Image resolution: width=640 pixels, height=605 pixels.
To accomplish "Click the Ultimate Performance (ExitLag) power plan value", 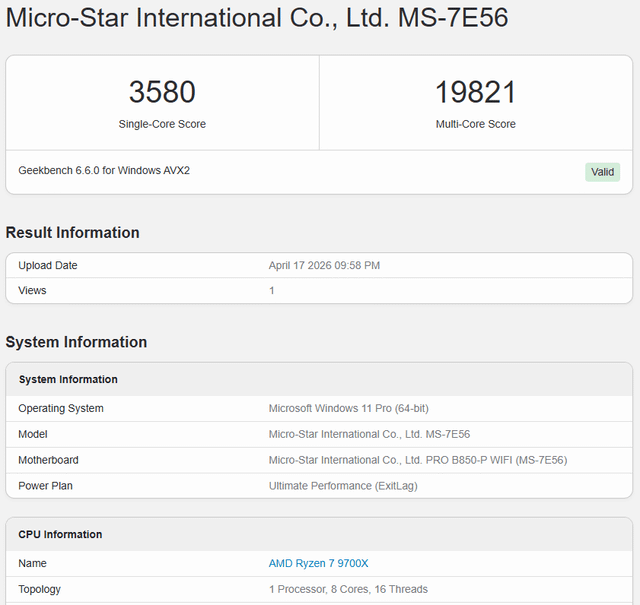I will click(x=341, y=486).
